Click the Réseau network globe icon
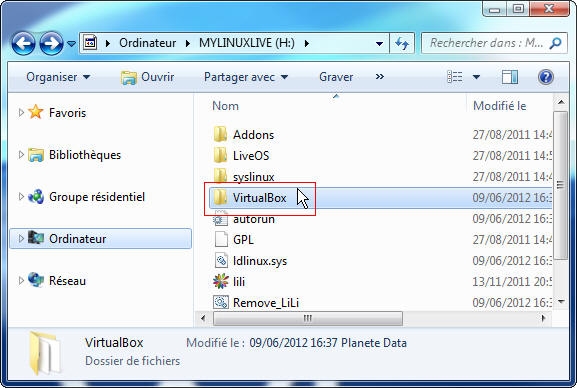The width and height of the screenshot is (577, 388). pos(36,280)
